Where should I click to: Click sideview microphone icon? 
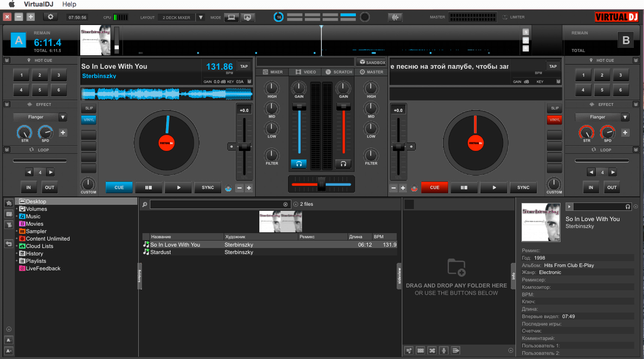[444, 350]
